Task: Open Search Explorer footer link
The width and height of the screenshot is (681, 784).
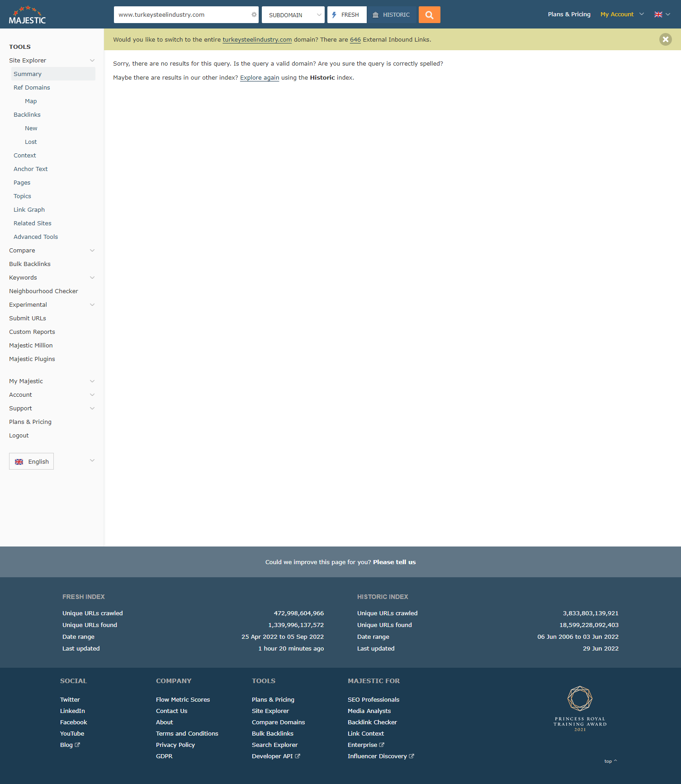Action: 275,745
